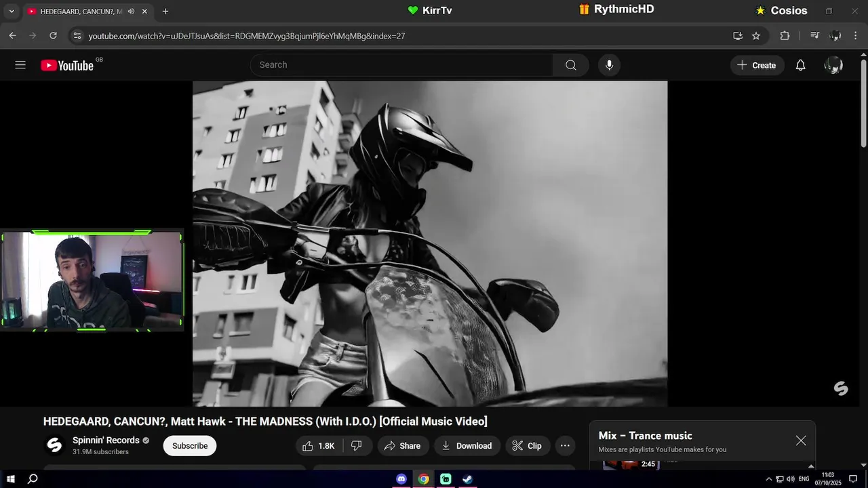Open Windows taskbar search
The width and height of the screenshot is (868, 488).
[x=33, y=479]
